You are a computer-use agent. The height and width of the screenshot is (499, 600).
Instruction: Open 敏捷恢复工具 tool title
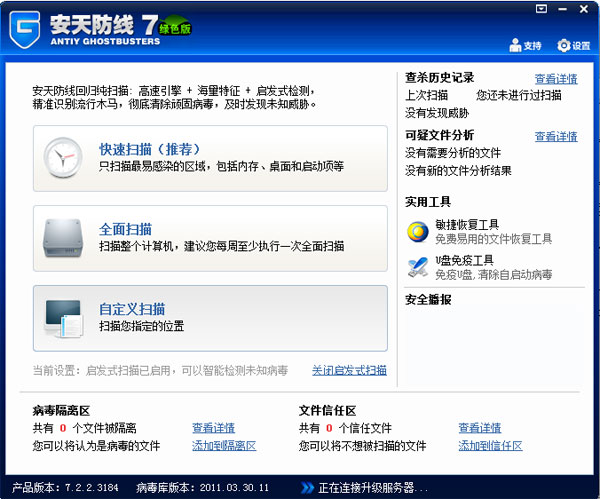[x=467, y=225]
